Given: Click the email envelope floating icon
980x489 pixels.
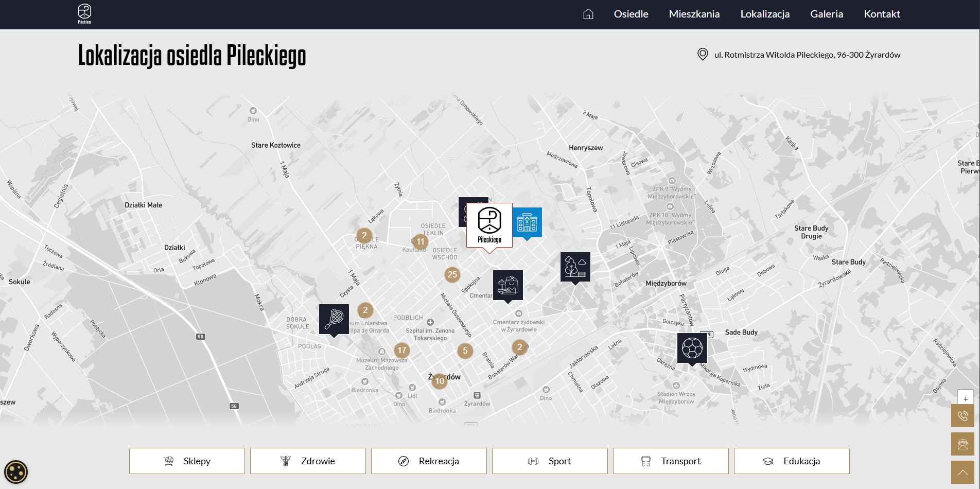Looking at the screenshot, I should click(962, 444).
